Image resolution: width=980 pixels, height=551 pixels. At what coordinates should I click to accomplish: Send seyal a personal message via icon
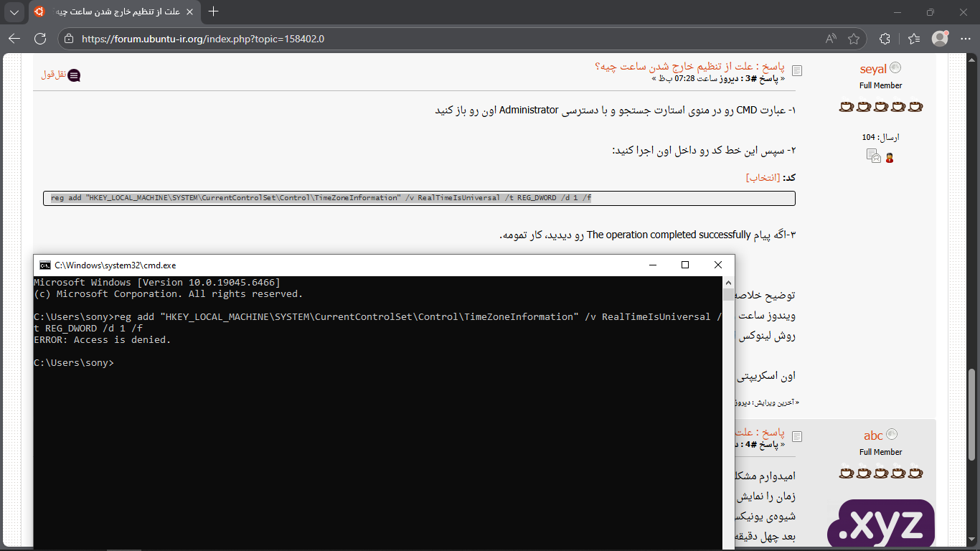[x=873, y=156]
